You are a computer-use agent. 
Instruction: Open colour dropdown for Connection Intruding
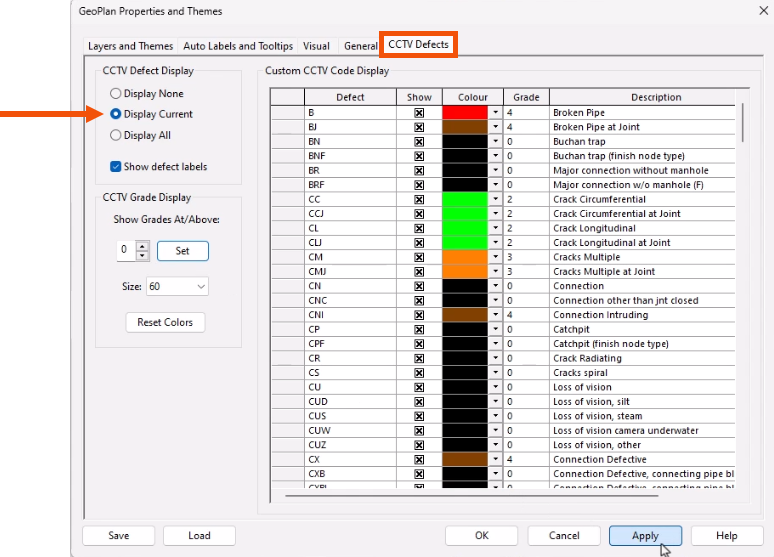point(496,315)
